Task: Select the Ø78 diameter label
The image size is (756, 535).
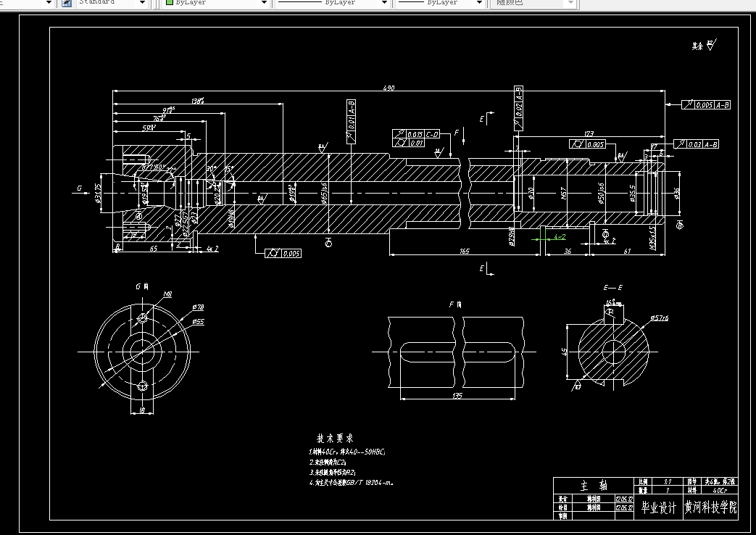Action: point(198,307)
